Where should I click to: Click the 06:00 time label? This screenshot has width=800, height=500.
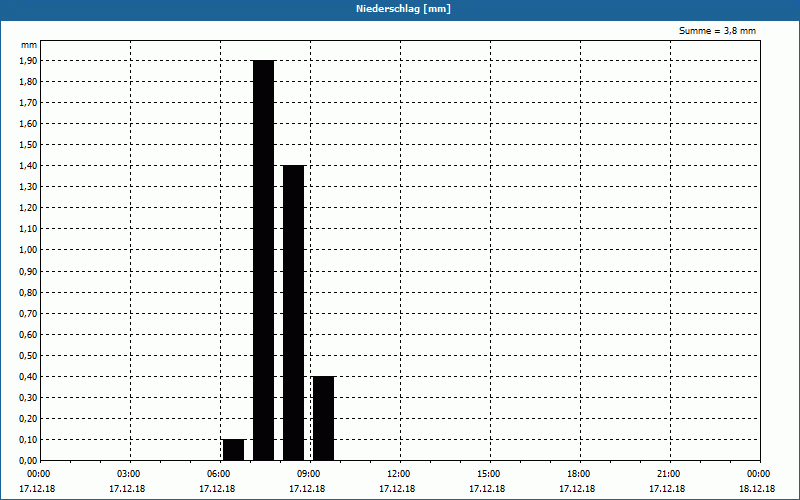tap(218, 474)
